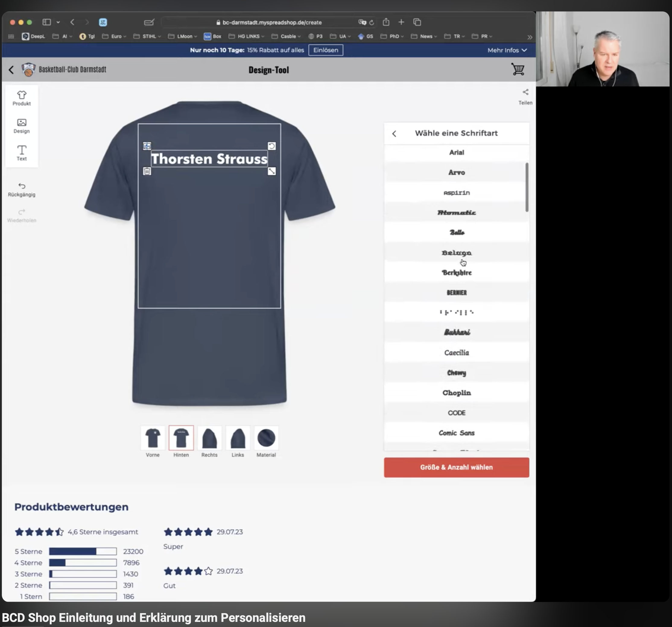This screenshot has width=672, height=627.
Task: Switch to the Vorne shirt view
Action: 153,438
